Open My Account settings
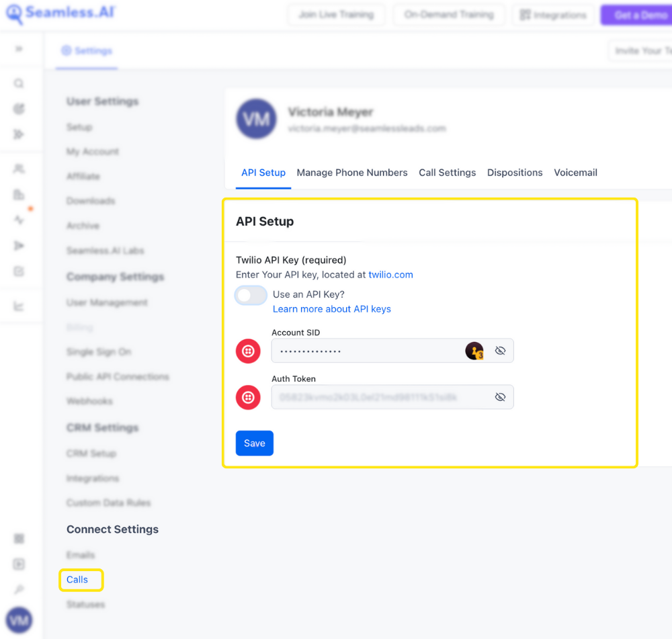This screenshot has width=672, height=639. pyautogui.click(x=93, y=152)
